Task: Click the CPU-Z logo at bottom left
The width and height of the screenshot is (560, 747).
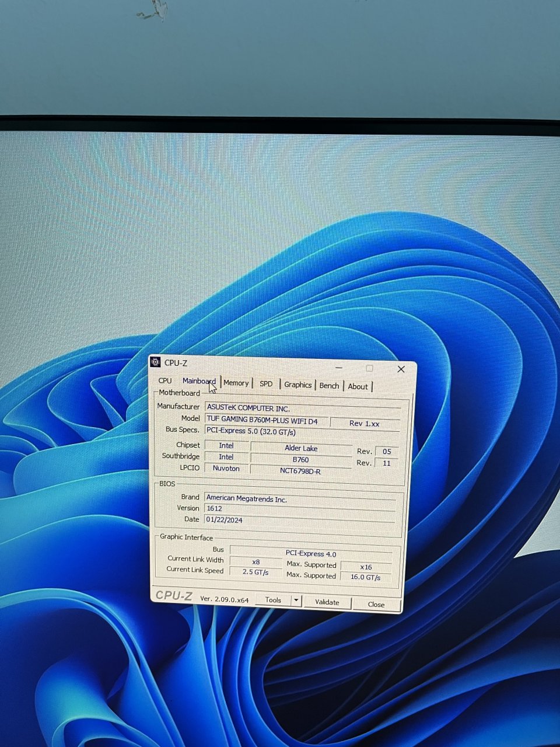Action: point(173,596)
